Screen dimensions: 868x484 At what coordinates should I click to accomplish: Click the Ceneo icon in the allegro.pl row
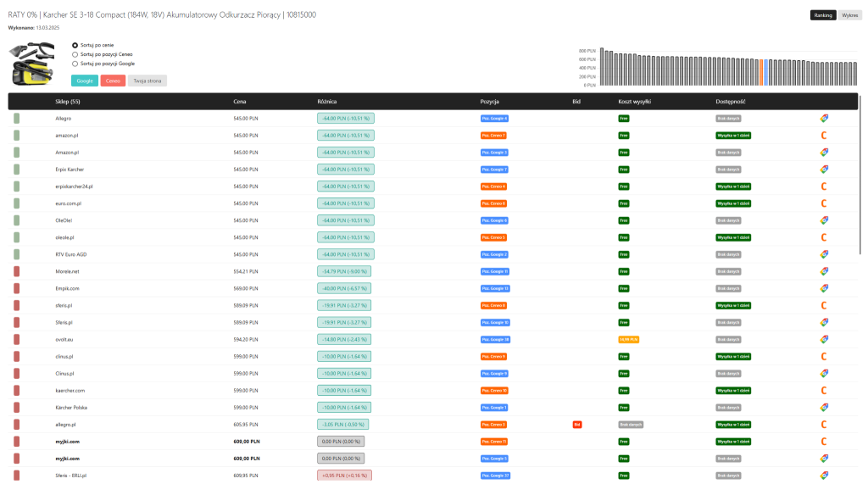pyautogui.click(x=824, y=425)
